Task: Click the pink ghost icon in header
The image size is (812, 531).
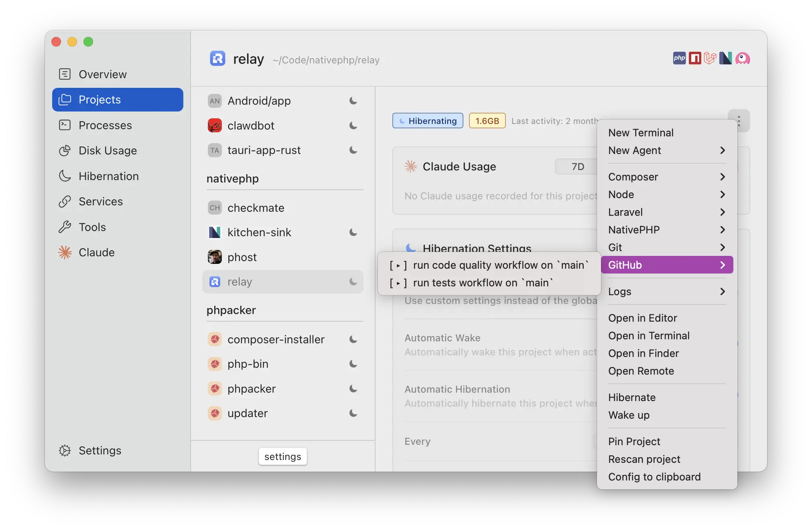Action: click(x=743, y=58)
